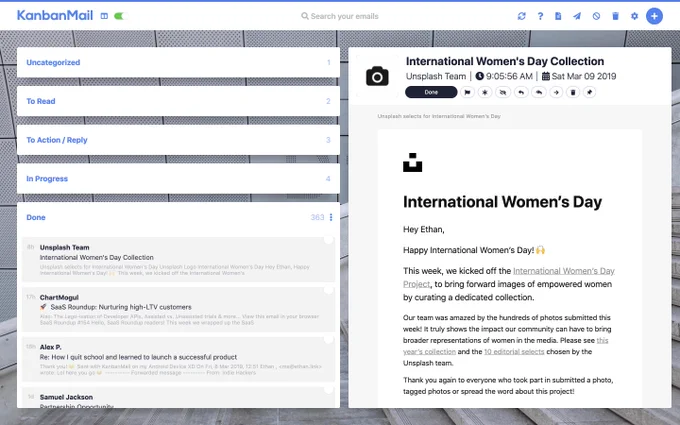Select the Alex P. email circle checkbox
Viewport: 680px width, 425px height.
pos(329,339)
